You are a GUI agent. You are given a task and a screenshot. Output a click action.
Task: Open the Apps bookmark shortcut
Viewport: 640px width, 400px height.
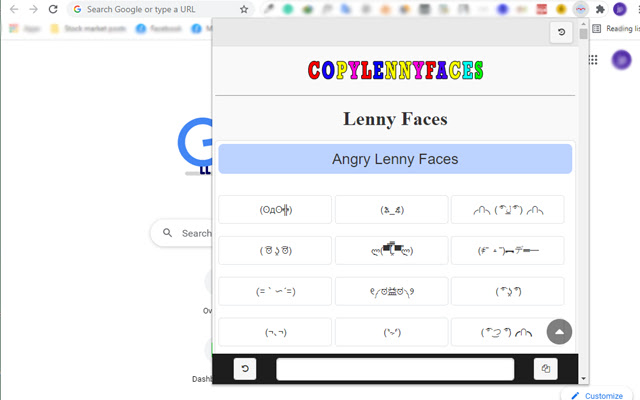[25, 29]
